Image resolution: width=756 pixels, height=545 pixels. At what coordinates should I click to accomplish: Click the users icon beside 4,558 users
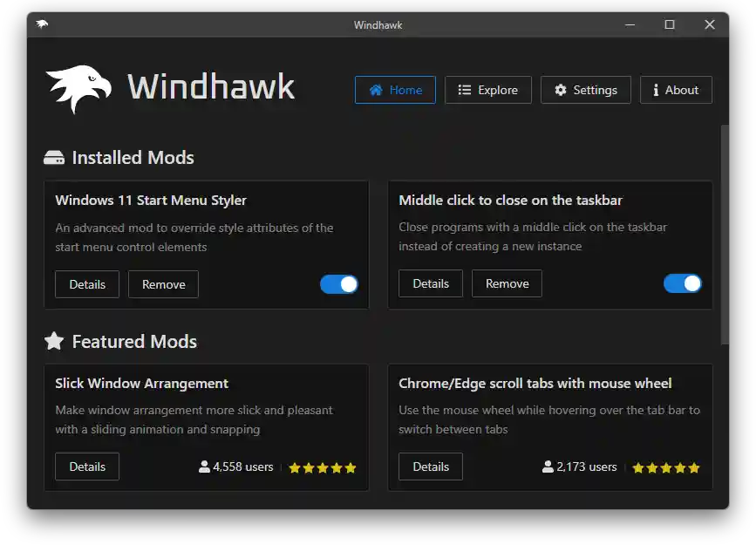(x=202, y=467)
